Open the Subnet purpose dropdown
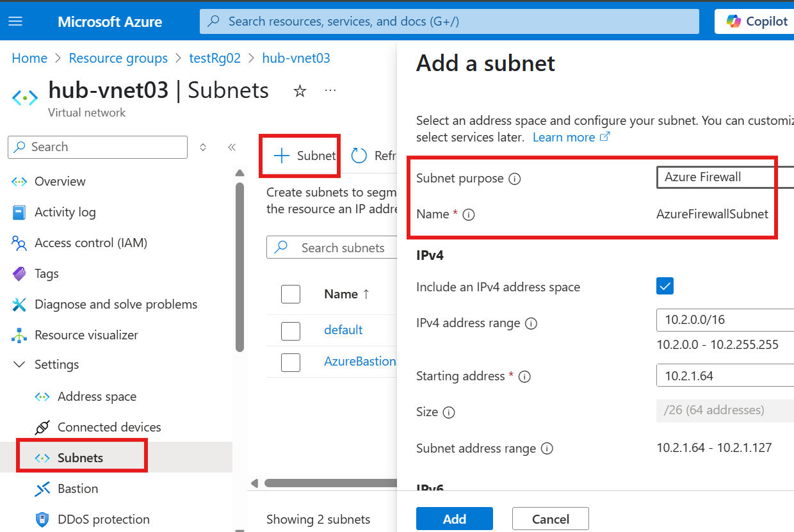Viewport: 794px width, 532px height. tap(725, 177)
